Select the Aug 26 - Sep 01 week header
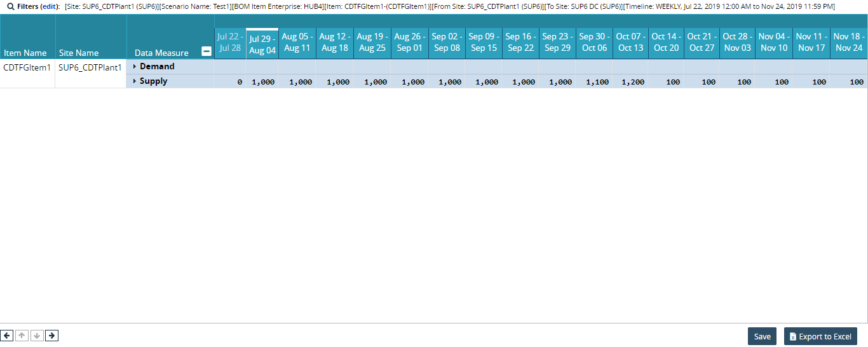 [x=409, y=43]
